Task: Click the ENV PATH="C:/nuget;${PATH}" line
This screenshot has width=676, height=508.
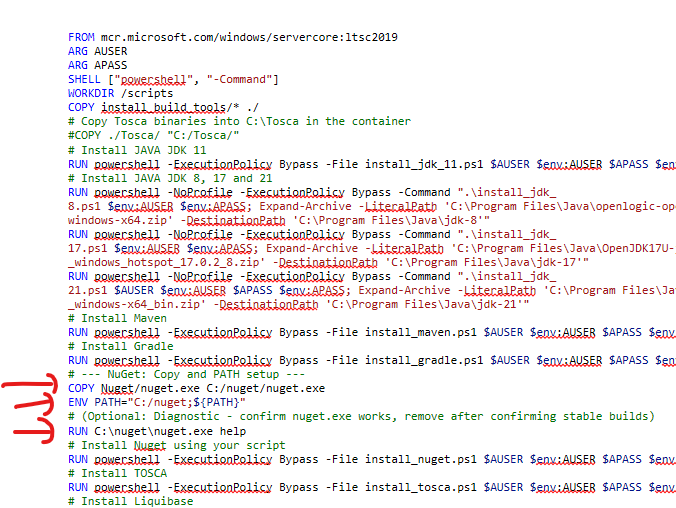Action: (x=157, y=402)
